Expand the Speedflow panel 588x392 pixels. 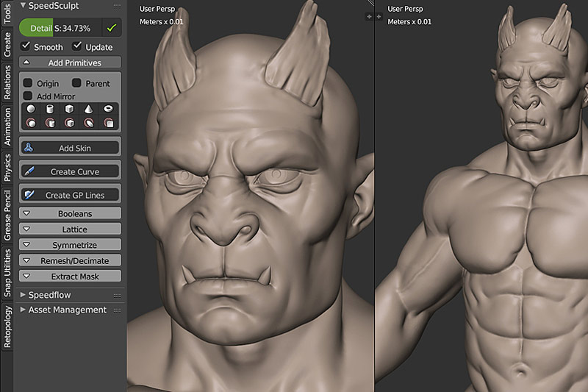tap(23, 295)
